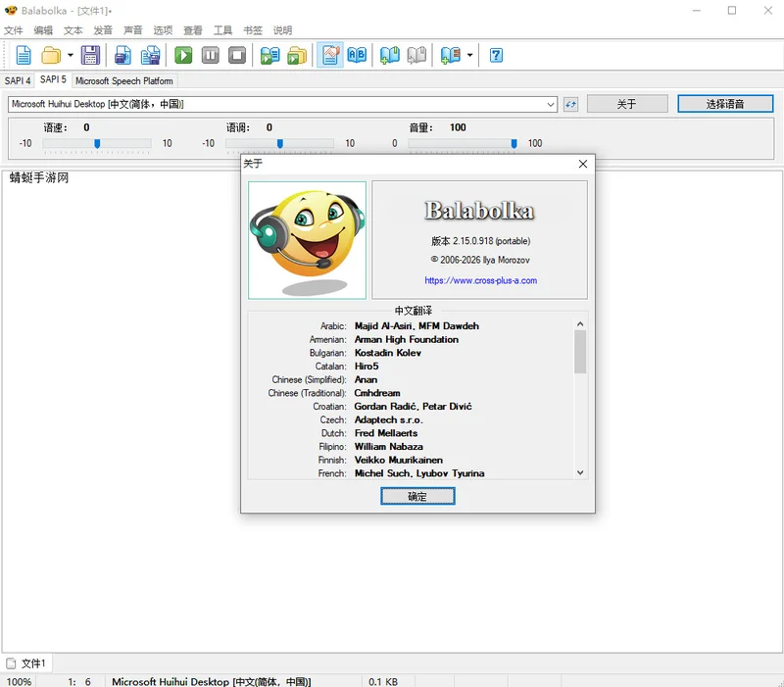Switch to the SAPI 4 tab
The image size is (784, 687).
pos(18,80)
